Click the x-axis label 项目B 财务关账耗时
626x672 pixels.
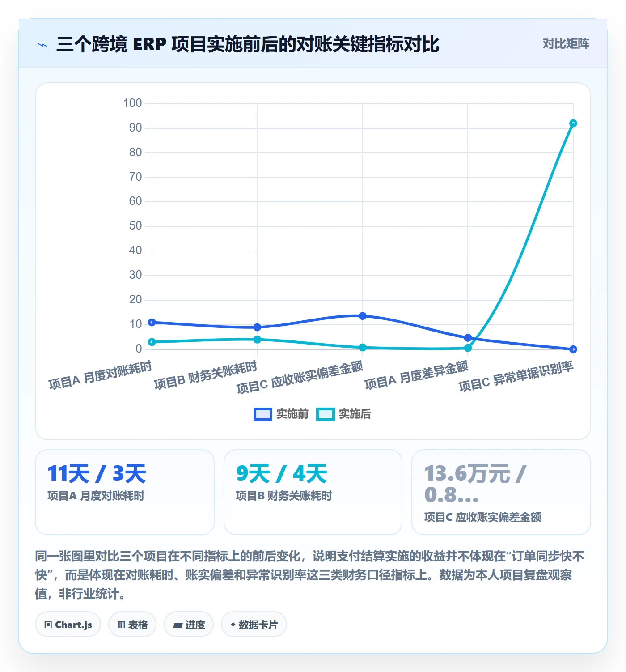click(x=206, y=375)
